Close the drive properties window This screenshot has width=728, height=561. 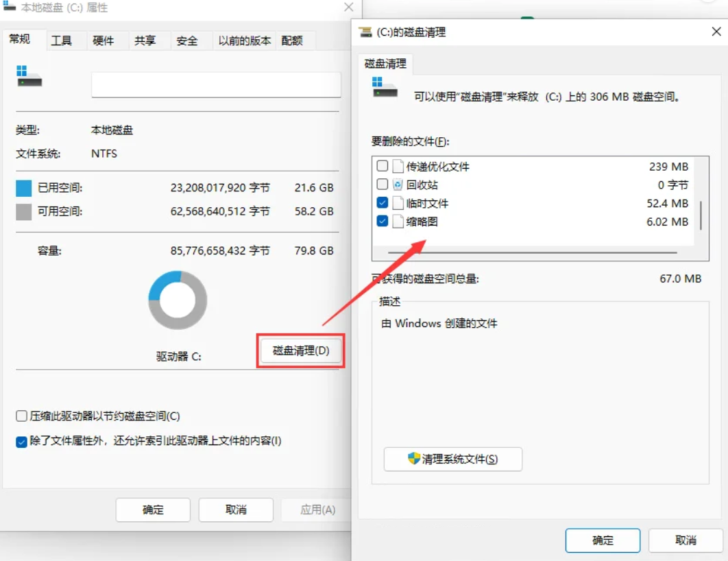click(349, 7)
